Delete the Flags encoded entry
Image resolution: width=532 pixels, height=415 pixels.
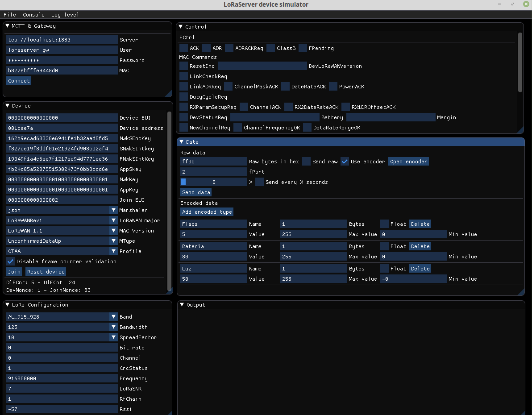coord(420,224)
